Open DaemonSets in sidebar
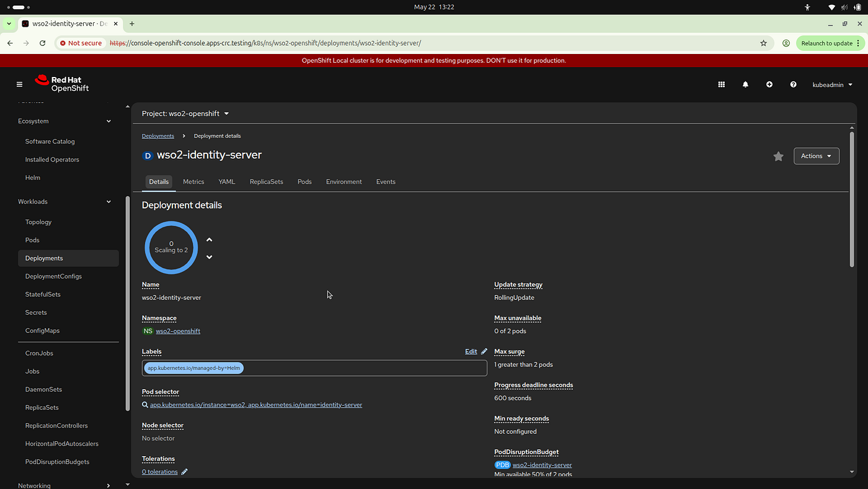This screenshot has height=489, width=868. click(x=43, y=389)
